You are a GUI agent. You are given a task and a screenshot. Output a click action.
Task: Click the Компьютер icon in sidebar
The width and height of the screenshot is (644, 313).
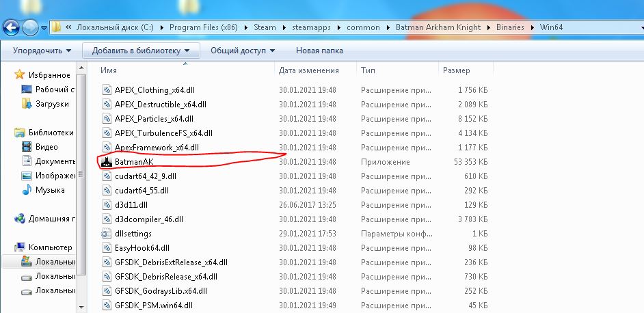(19, 247)
